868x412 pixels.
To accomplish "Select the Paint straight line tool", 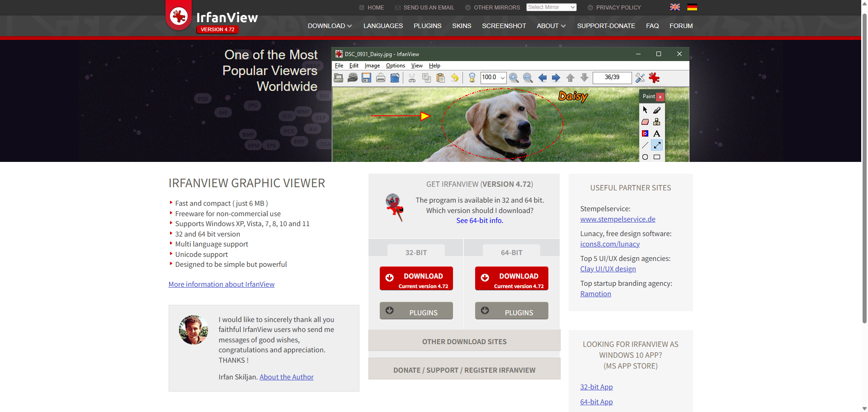I will (x=645, y=145).
